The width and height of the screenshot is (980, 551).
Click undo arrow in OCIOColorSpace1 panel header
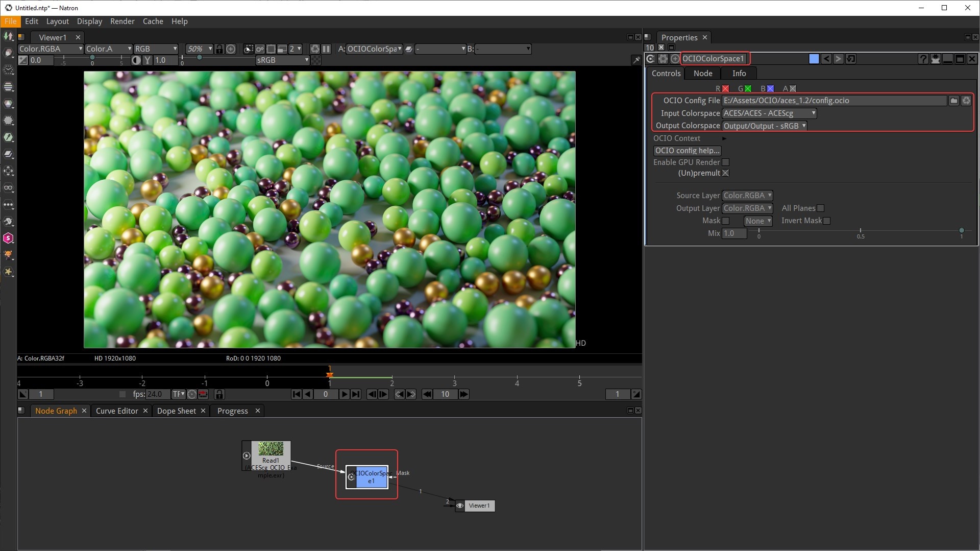point(826,59)
